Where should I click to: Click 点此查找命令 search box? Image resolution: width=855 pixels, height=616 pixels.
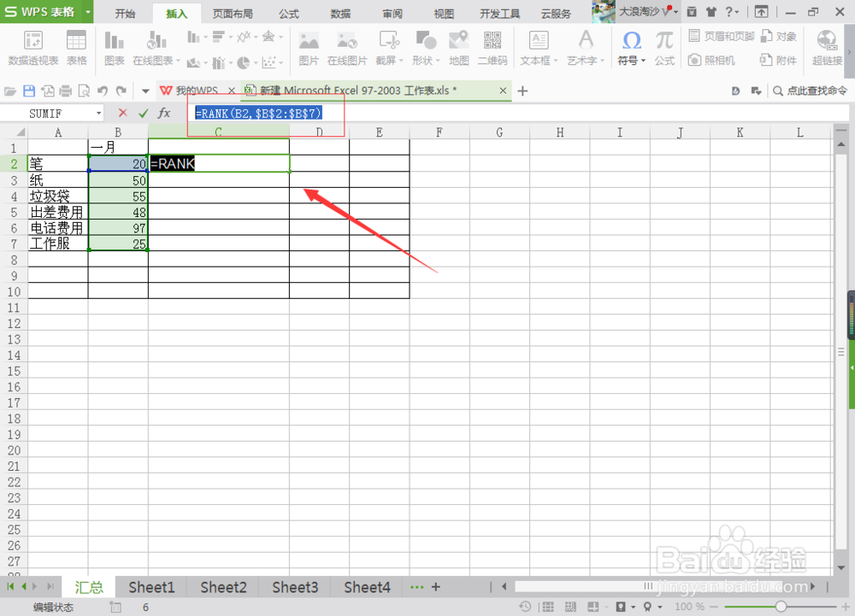811,91
